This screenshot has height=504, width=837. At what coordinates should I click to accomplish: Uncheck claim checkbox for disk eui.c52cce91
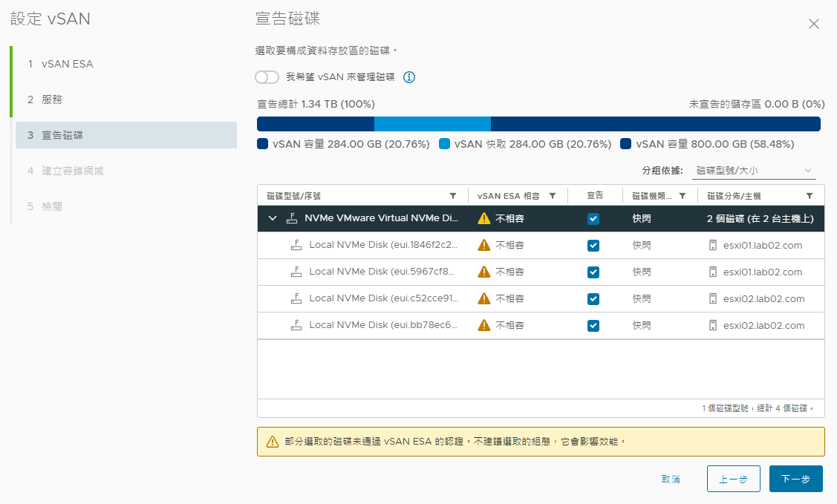tap(593, 298)
